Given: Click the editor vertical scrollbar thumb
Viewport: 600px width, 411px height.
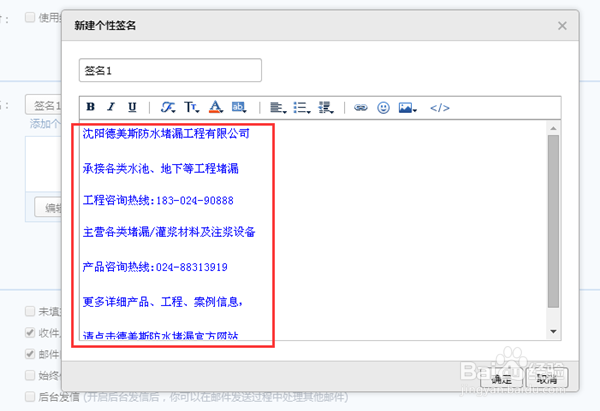Looking at the screenshot, I should [x=553, y=221].
